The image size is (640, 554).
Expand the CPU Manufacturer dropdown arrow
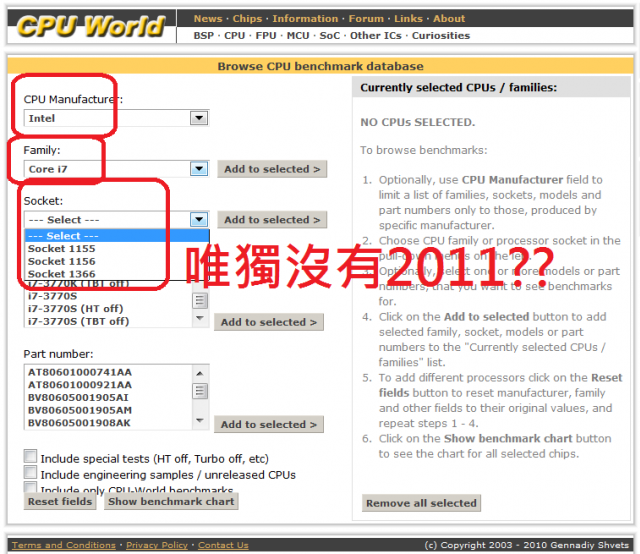click(x=199, y=118)
